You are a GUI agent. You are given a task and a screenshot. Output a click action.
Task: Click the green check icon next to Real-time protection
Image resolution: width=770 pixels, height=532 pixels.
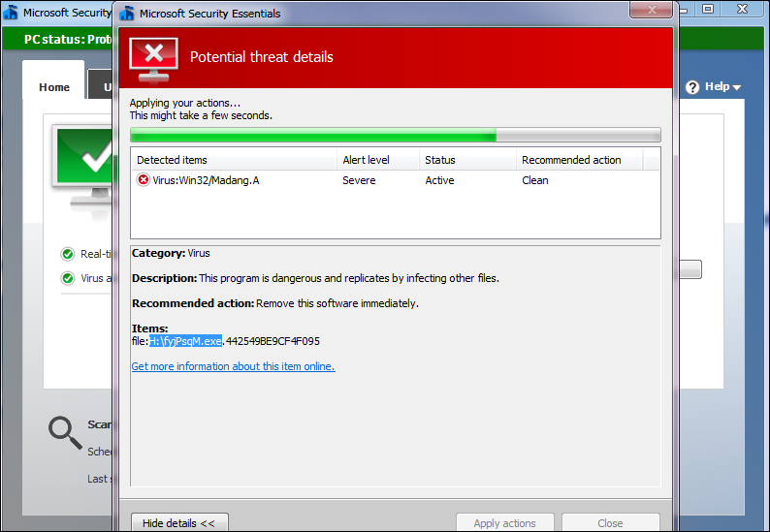67,254
